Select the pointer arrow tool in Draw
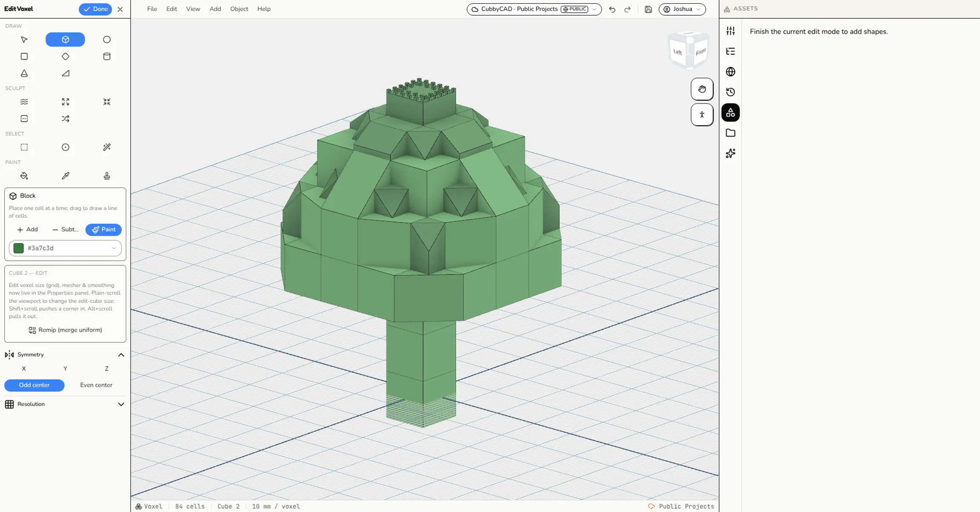This screenshot has height=512, width=980. (x=24, y=40)
